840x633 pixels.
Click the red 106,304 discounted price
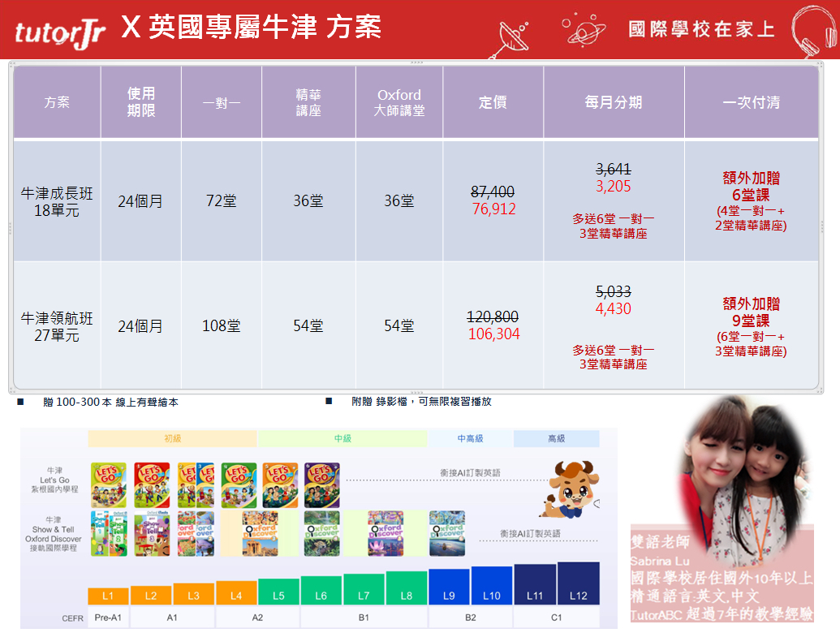coord(493,334)
